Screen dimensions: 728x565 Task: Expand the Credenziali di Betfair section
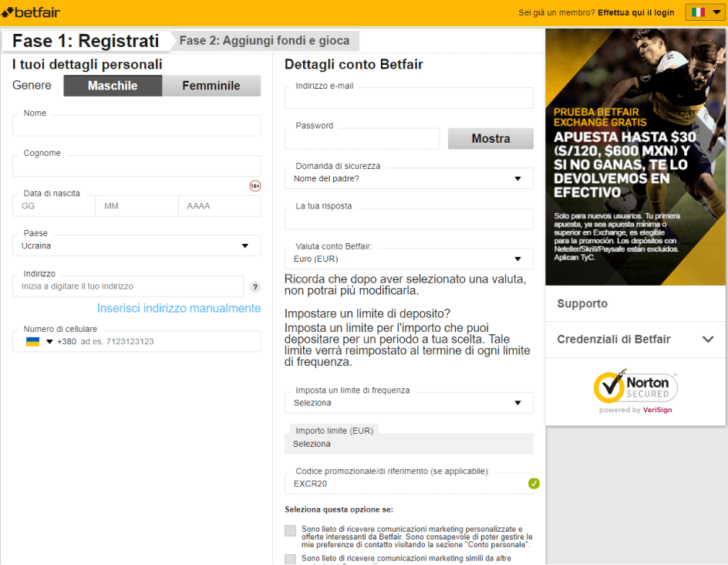point(635,339)
